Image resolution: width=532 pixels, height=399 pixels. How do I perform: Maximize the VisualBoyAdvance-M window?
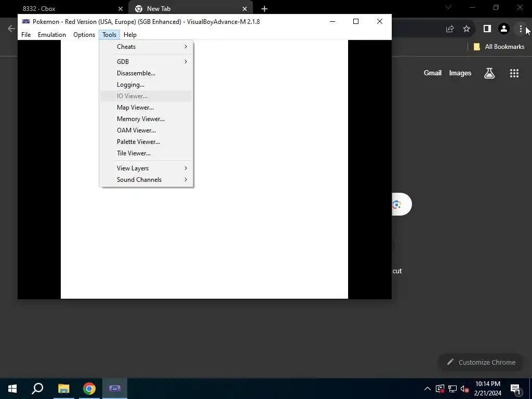[x=355, y=21]
